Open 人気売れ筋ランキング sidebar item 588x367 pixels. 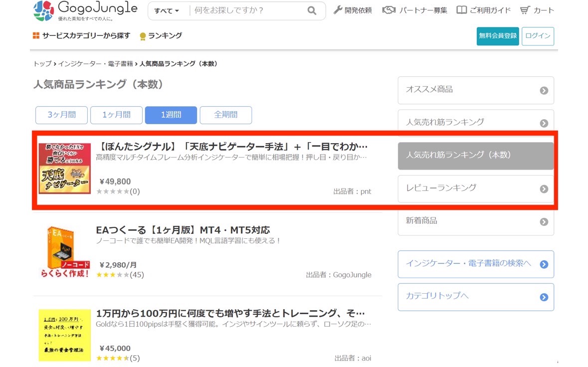475,123
